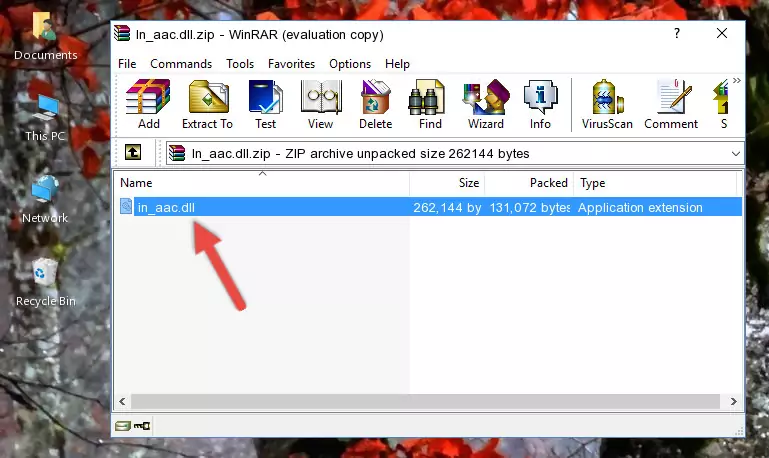The height and width of the screenshot is (458, 769).
Task: Open the Favorites menu
Action: tap(291, 64)
